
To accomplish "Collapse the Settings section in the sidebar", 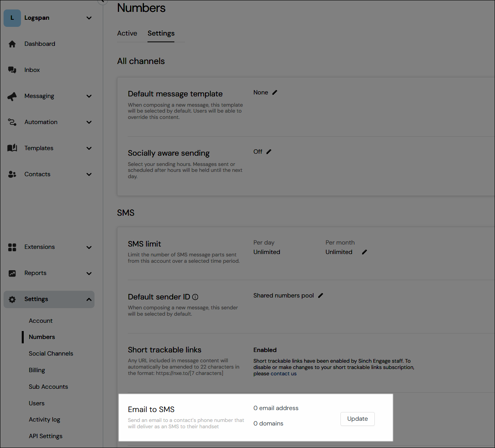I will pyautogui.click(x=89, y=299).
